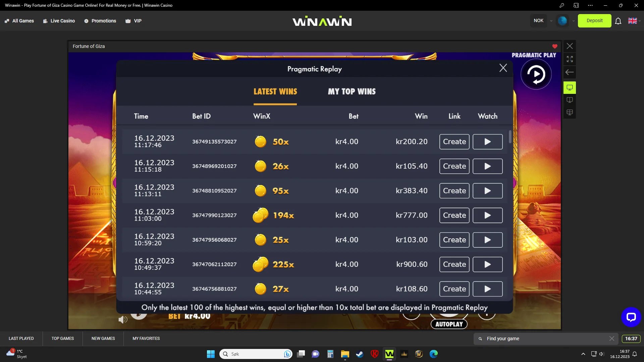This screenshot has height=362, width=644.
Task: Watch the 194x win replay
Action: pyautogui.click(x=487, y=215)
